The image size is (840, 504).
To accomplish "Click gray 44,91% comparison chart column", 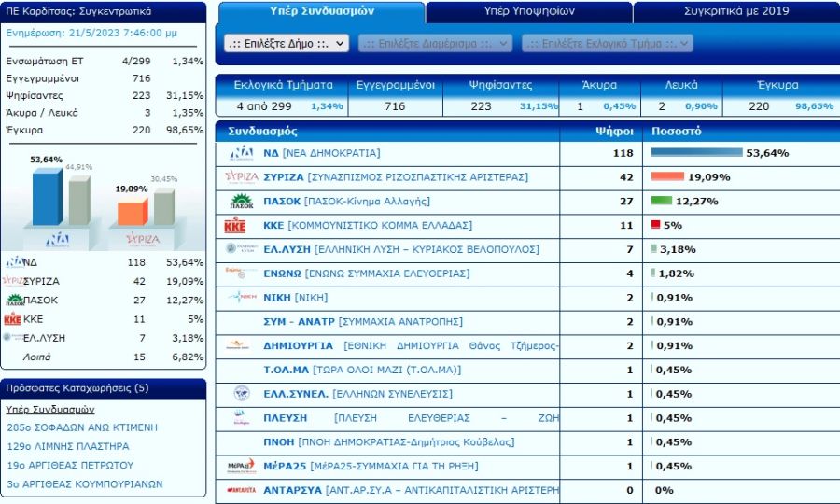I will pyautogui.click(x=79, y=201).
